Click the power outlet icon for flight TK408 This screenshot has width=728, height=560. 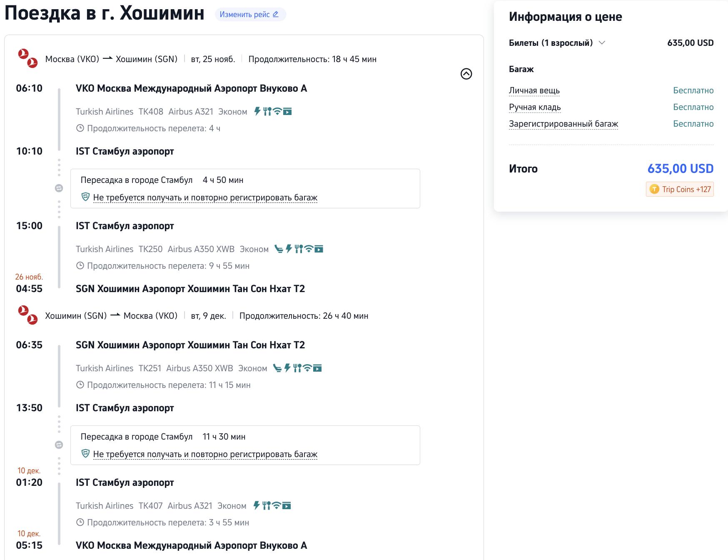point(257,111)
